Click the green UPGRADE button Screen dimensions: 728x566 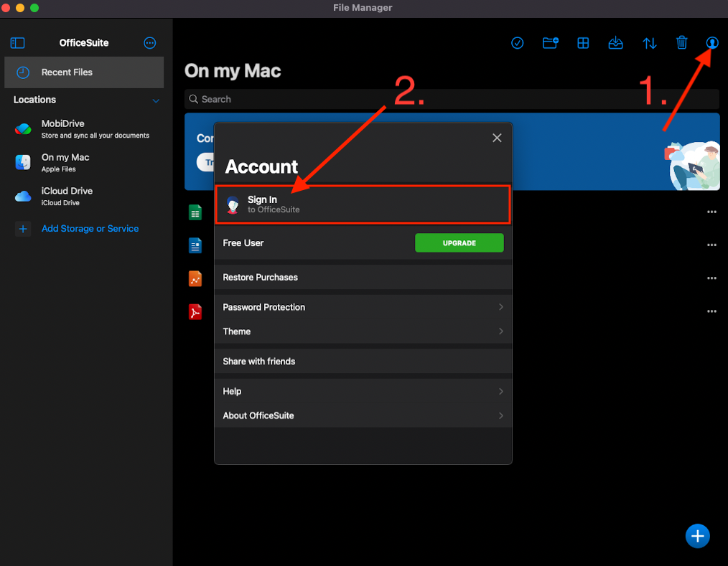(459, 243)
